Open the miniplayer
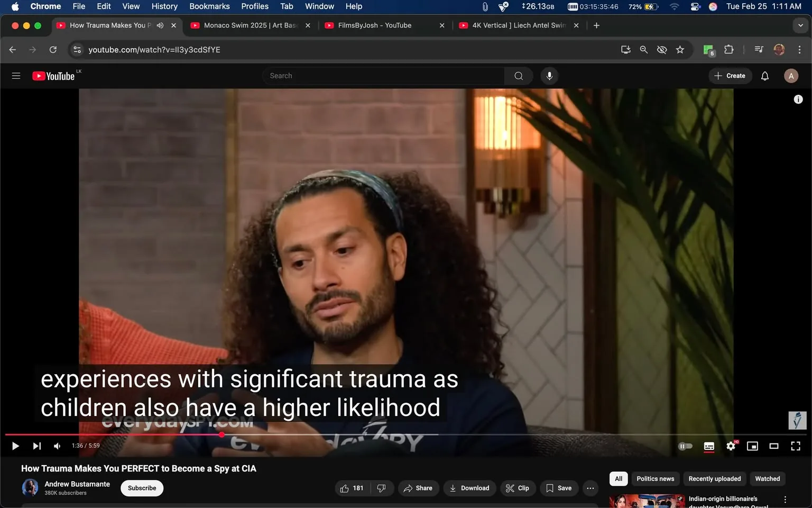Screen dimensions: 812x508 752,446
